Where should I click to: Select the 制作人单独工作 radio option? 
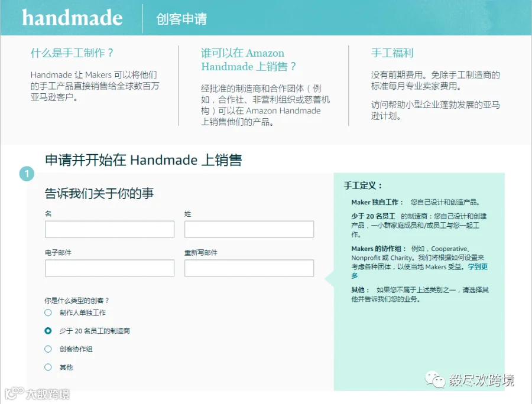pos(48,312)
